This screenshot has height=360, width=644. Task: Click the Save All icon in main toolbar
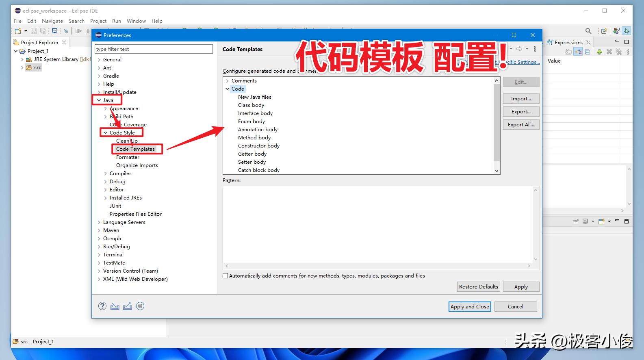pyautogui.click(x=43, y=31)
